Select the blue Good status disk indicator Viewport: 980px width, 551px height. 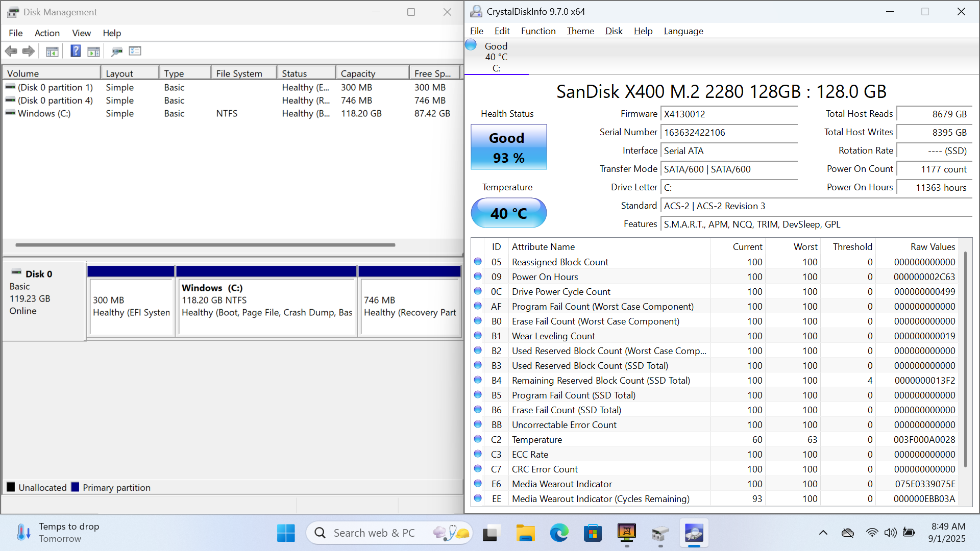[471, 45]
